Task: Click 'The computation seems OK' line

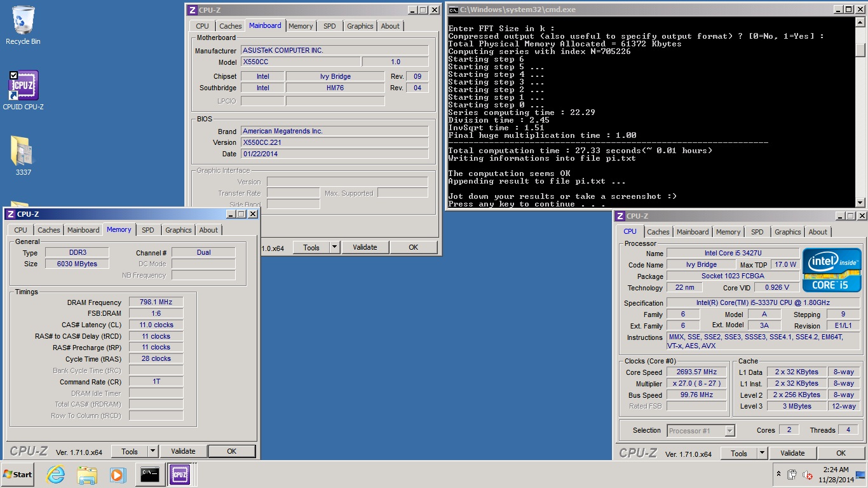Action: click(509, 173)
